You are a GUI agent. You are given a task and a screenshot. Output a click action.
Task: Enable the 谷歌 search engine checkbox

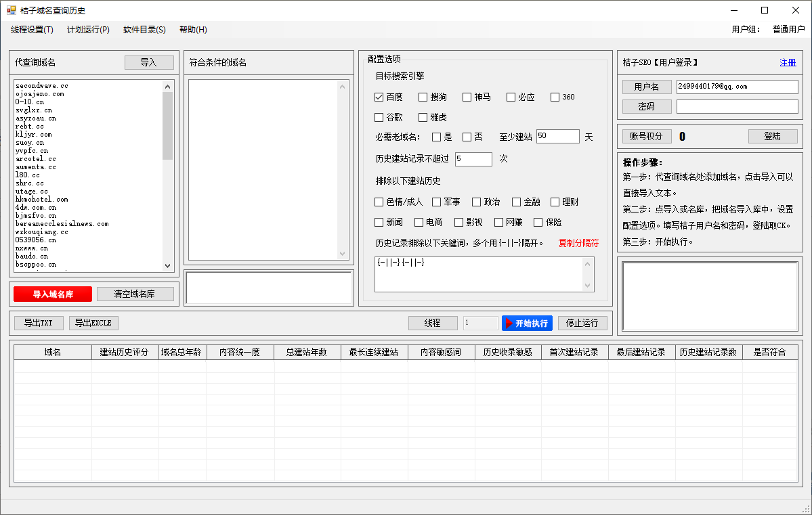coord(379,118)
